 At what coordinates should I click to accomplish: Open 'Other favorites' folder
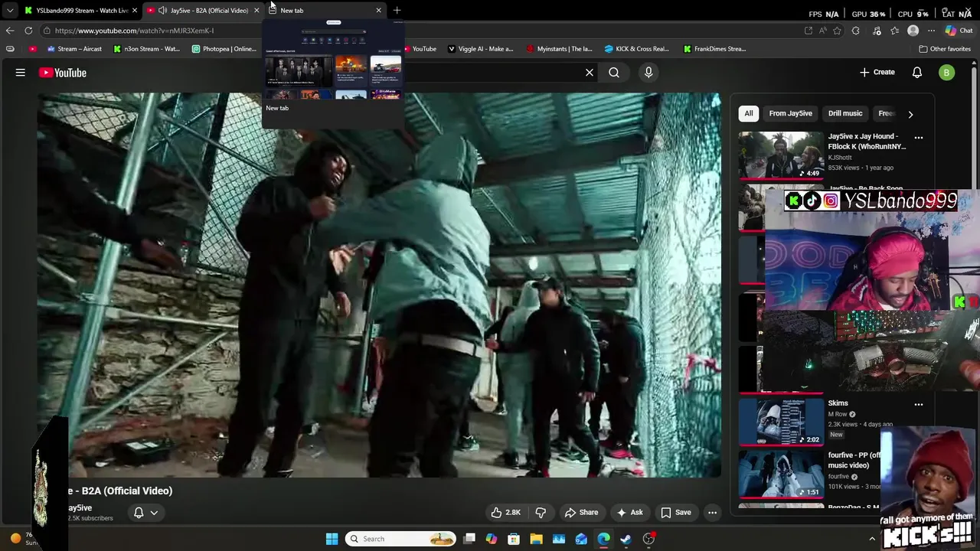click(x=944, y=49)
